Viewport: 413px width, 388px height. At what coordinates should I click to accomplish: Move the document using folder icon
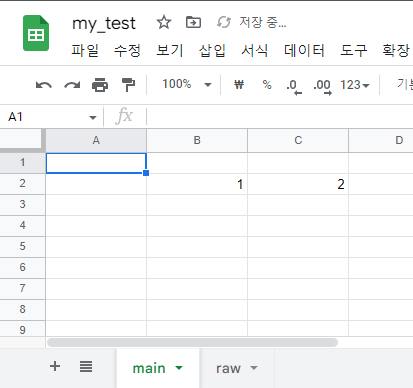(x=193, y=22)
